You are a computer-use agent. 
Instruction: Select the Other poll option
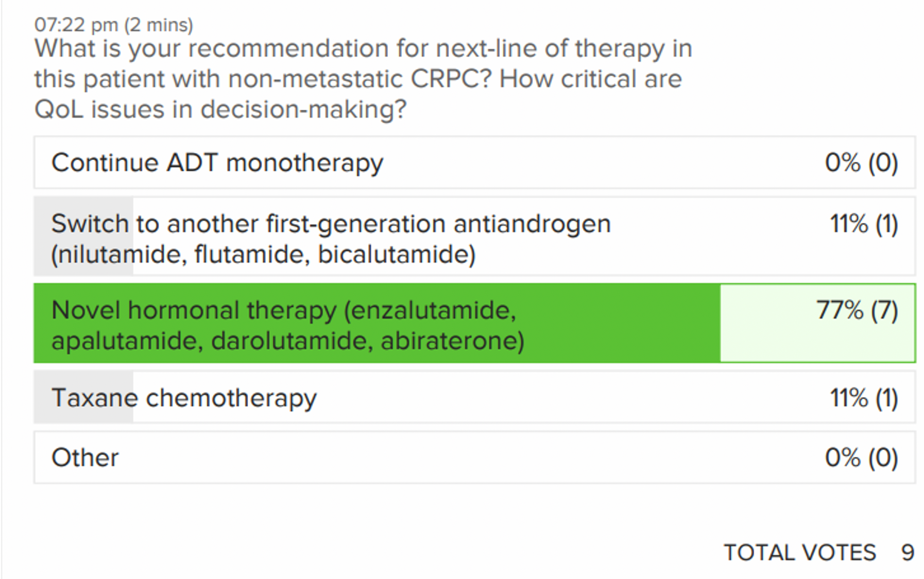(474, 457)
